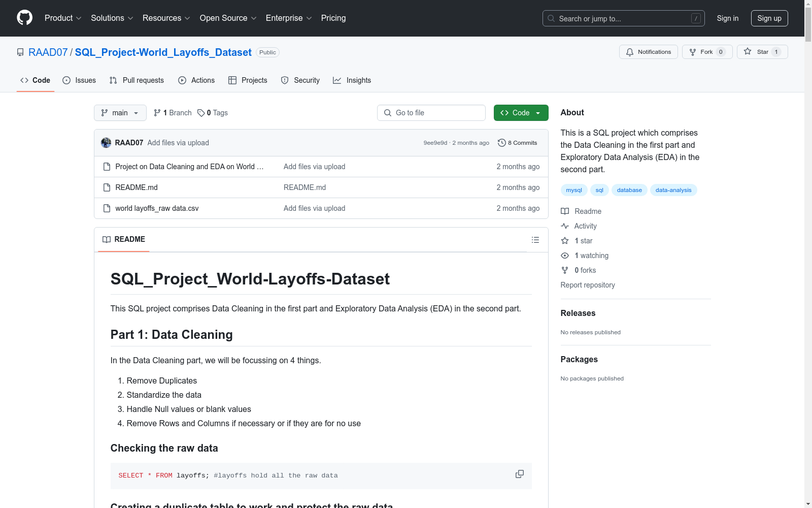Click the Sign in link
The height and width of the screenshot is (508, 812).
click(x=728, y=18)
